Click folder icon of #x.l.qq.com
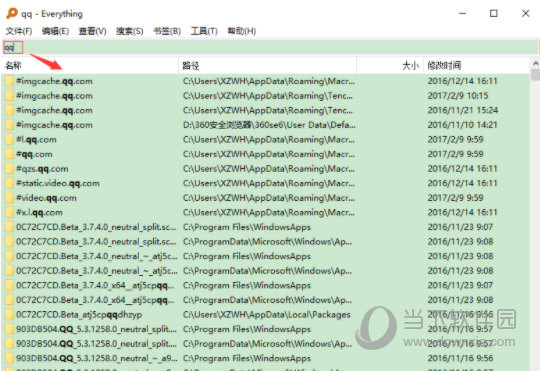Screen dimensions: 540x371 click(x=9, y=213)
